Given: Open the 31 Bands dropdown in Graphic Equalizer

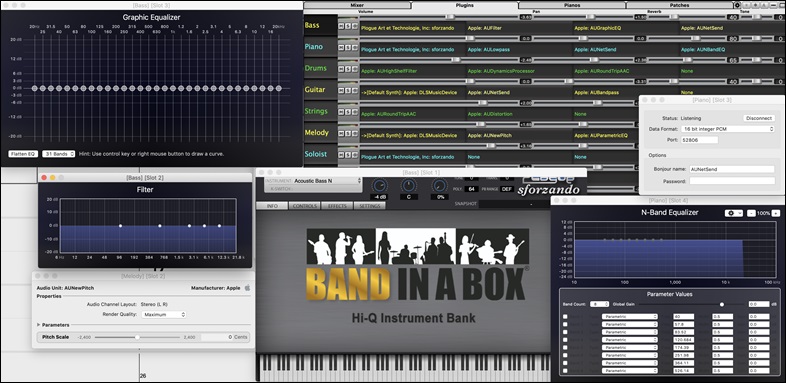Looking at the screenshot, I should [59, 154].
